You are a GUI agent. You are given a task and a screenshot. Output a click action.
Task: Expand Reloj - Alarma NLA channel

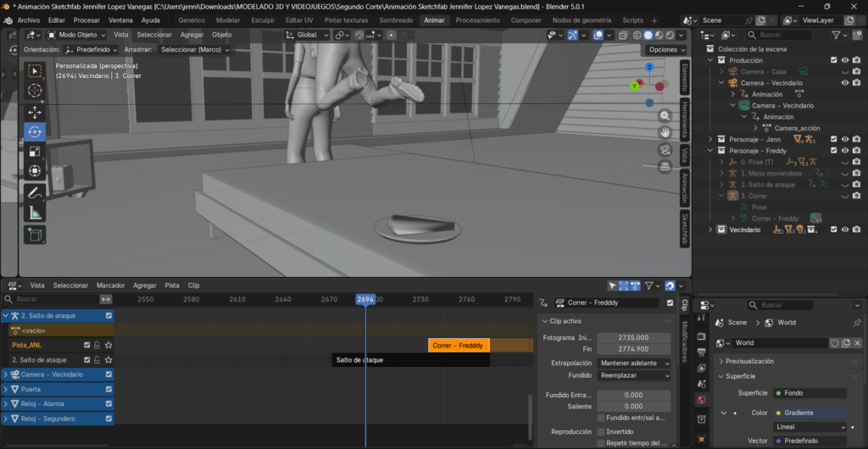click(x=6, y=404)
